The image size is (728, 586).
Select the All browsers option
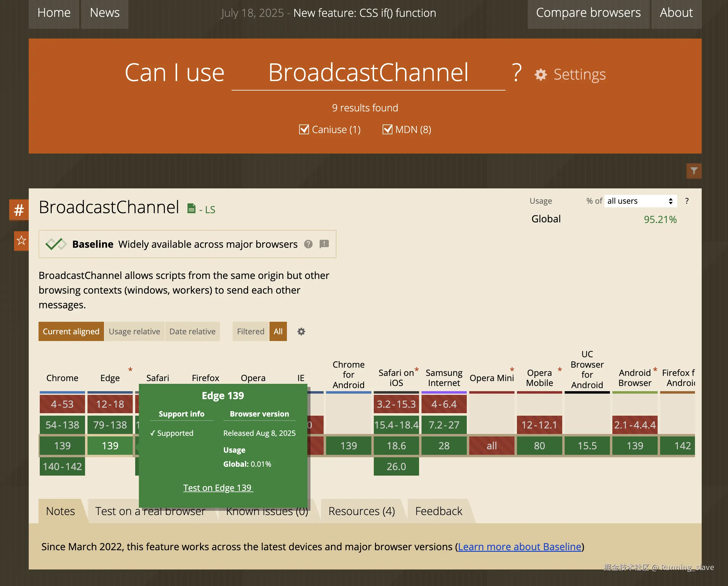(x=278, y=332)
